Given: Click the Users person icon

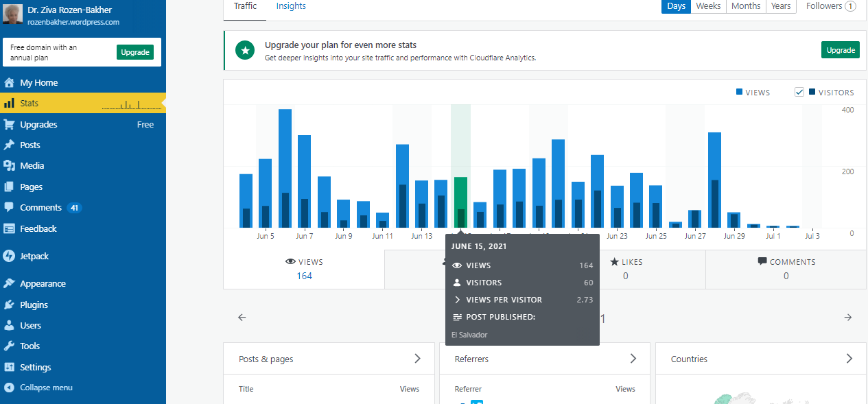Looking at the screenshot, I should (9, 325).
